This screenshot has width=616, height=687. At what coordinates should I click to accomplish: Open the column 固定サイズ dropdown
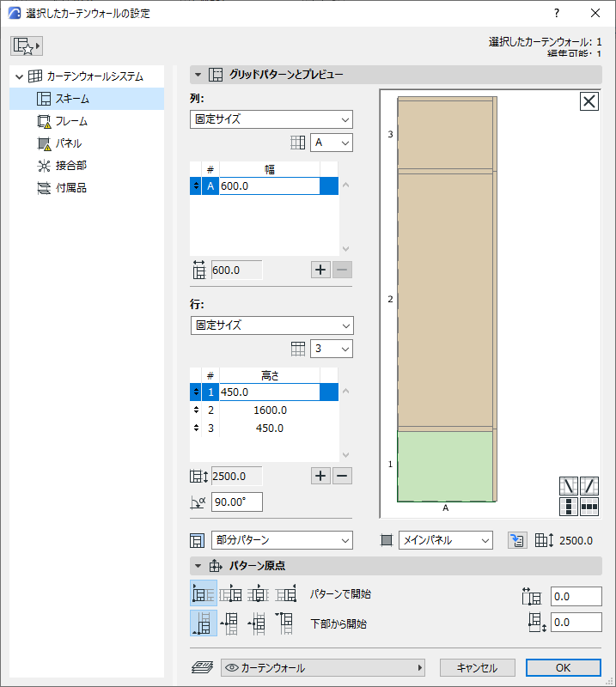click(271, 119)
